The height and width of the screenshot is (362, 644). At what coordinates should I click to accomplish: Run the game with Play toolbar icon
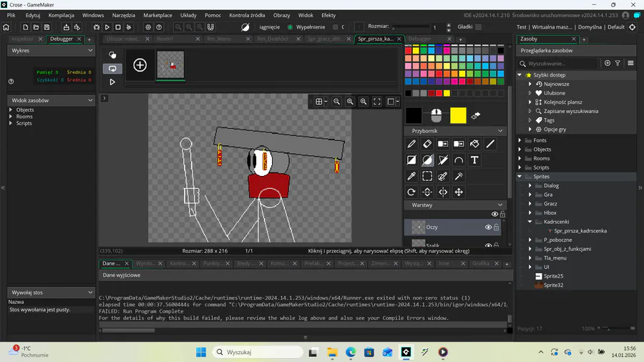107,27
